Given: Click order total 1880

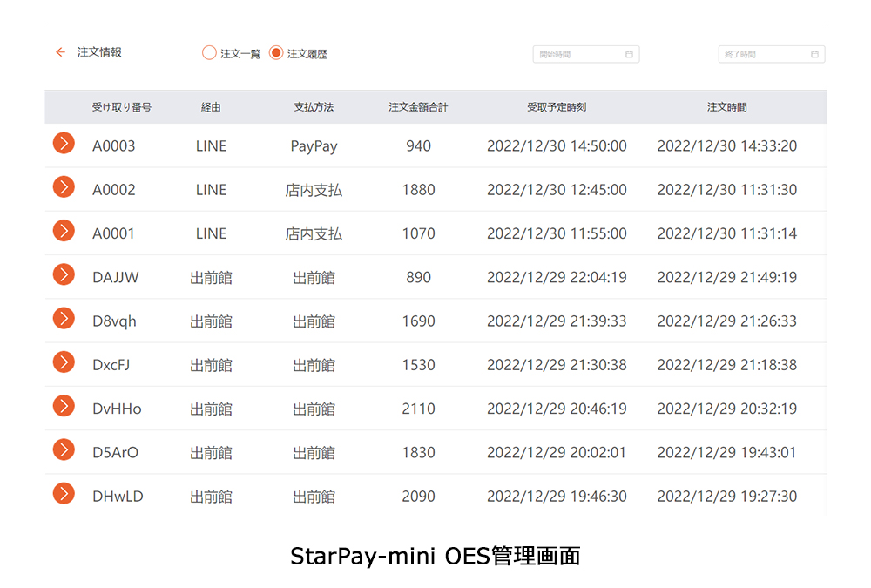Looking at the screenshot, I should 418,190.
